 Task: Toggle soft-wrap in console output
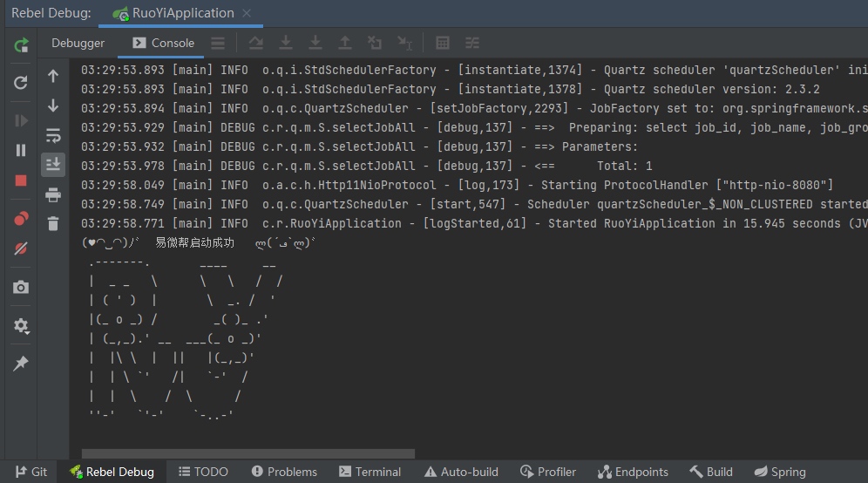coord(53,135)
